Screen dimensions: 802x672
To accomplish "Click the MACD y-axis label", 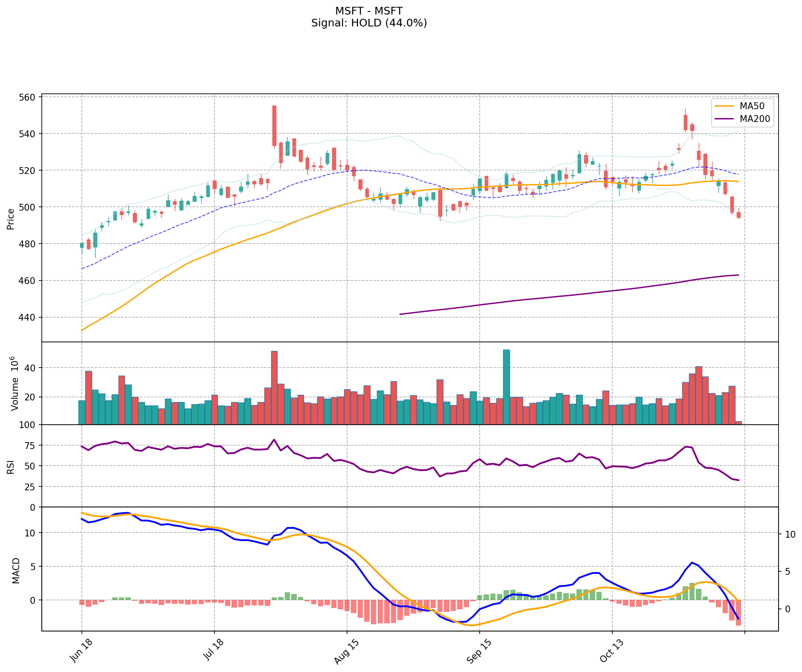I will (16, 570).
